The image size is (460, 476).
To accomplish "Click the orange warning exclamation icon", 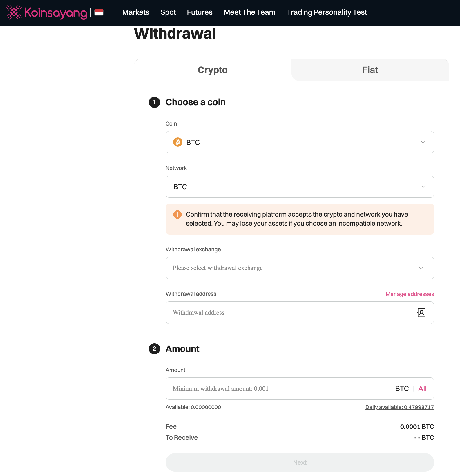I will (178, 215).
